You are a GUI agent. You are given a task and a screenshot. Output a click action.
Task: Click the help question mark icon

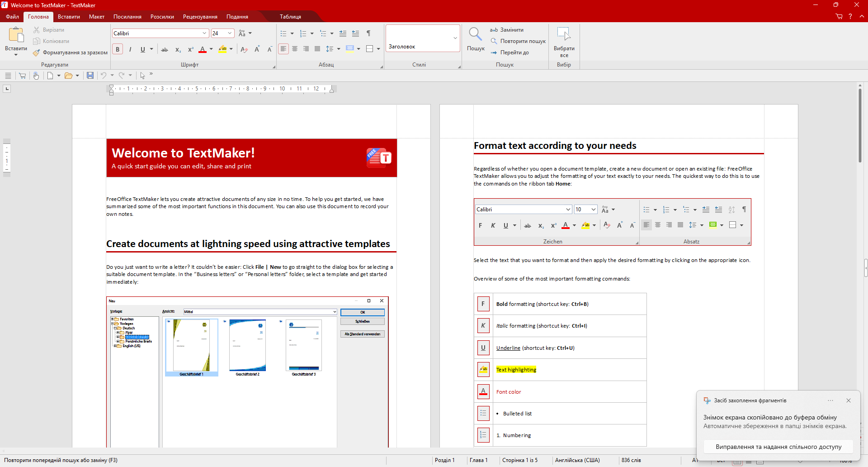(x=850, y=17)
